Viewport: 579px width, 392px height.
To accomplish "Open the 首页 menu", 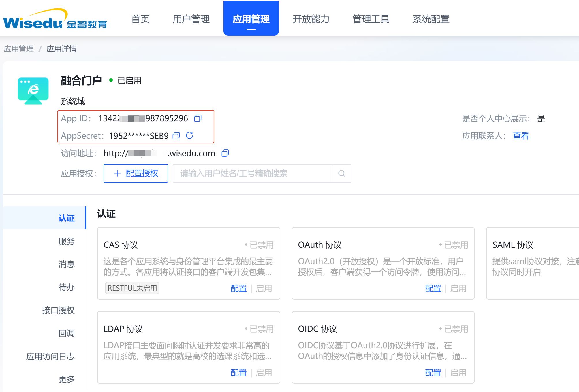I will [x=140, y=19].
